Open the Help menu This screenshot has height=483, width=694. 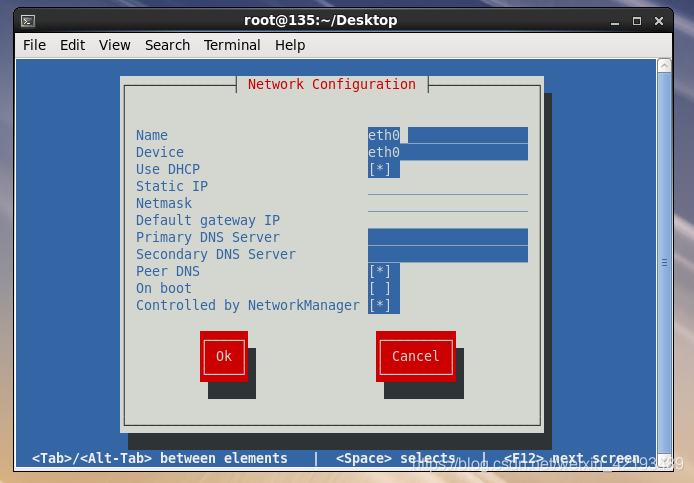pos(290,45)
